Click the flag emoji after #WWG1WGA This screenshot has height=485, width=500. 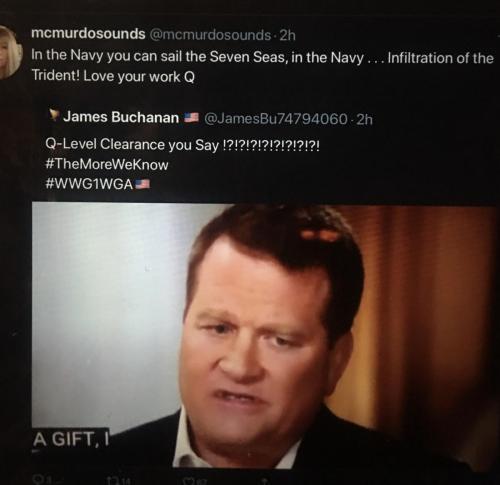pos(142,184)
